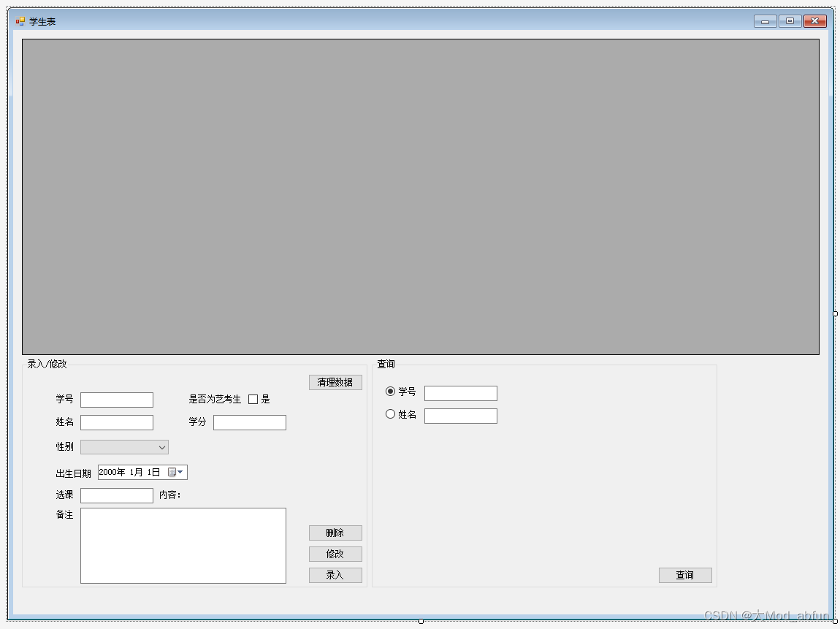840x629 pixels.
Task: Click inside the 姓名 input field
Action: pyautogui.click(x=117, y=422)
